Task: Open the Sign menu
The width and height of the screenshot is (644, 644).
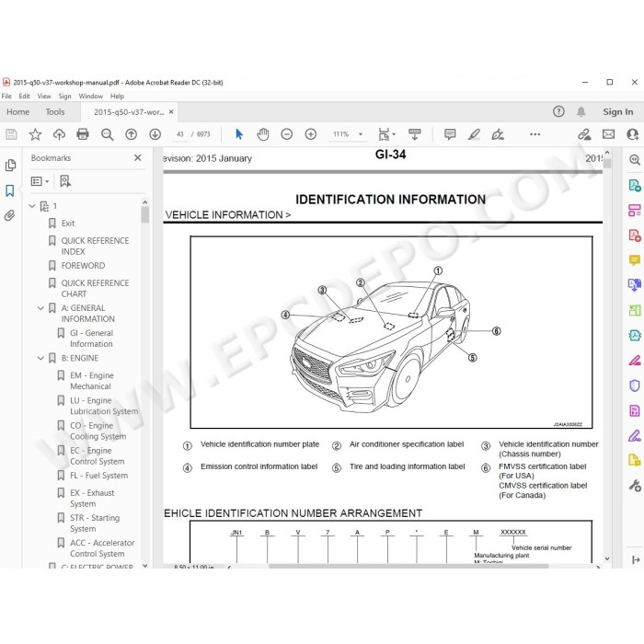Action: pos(64,96)
